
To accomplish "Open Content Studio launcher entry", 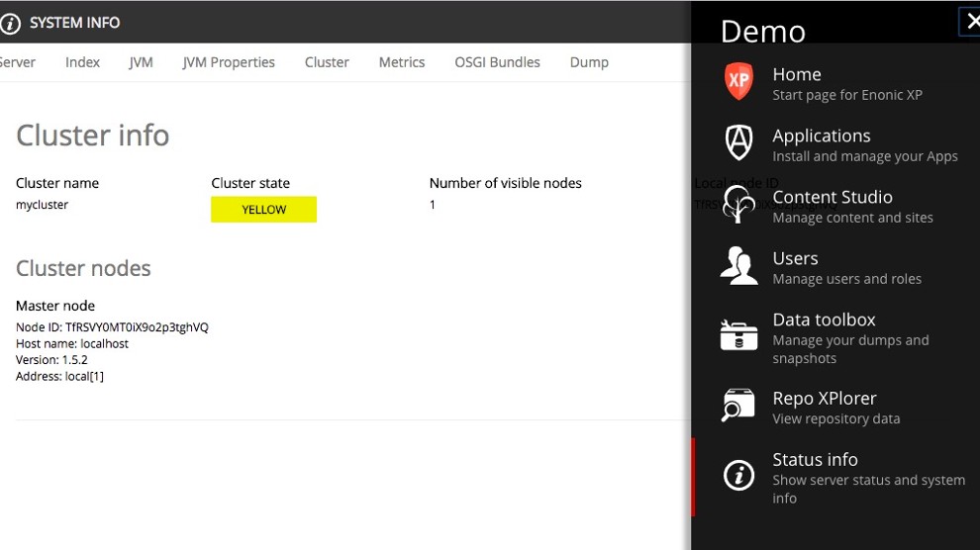I will point(835,204).
